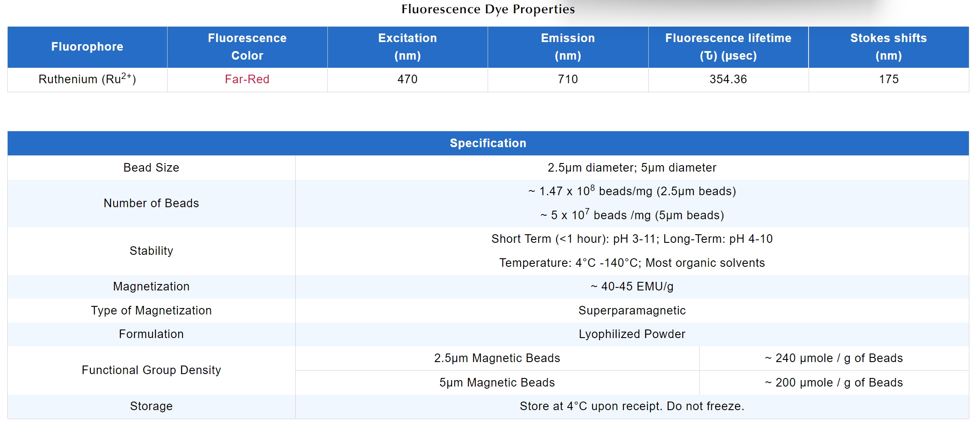Select the 354.36 lifetime value
This screenshot has height=429, width=980.
pyautogui.click(x=728, y=79)
